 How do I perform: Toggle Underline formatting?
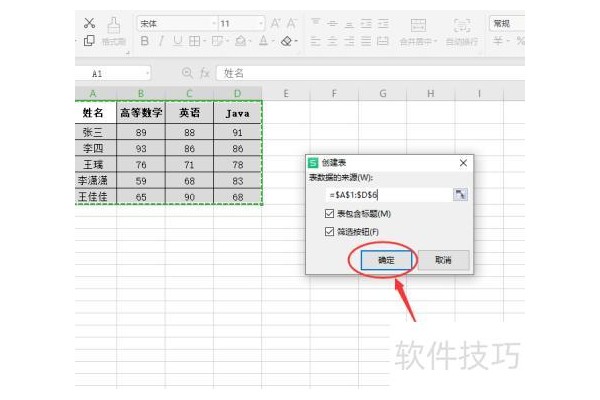(177, 41)
